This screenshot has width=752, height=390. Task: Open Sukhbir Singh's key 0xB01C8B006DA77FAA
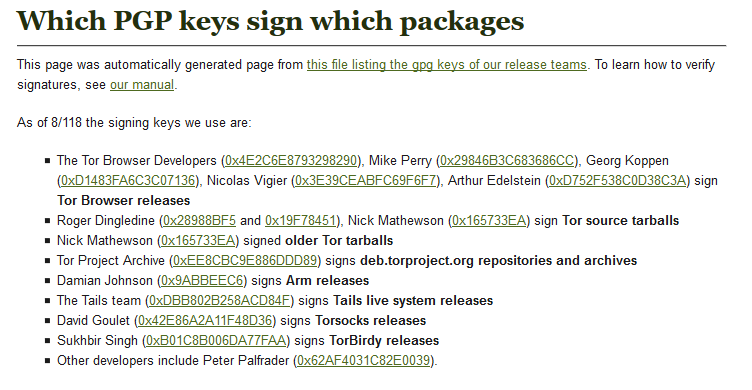coord(216,341)
